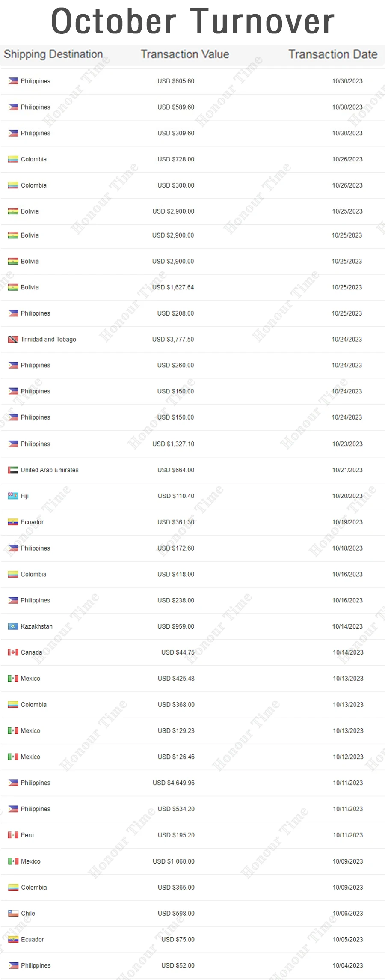The width and height of the screenshot is (385, 980).
Task: Click the October Turnover title
Action: click(192, 21)
